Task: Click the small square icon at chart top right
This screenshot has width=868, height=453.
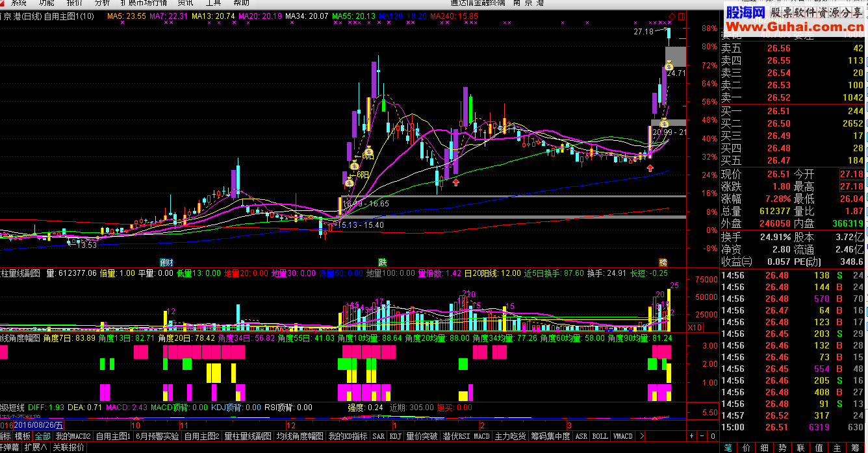Action: click(681, 16)
